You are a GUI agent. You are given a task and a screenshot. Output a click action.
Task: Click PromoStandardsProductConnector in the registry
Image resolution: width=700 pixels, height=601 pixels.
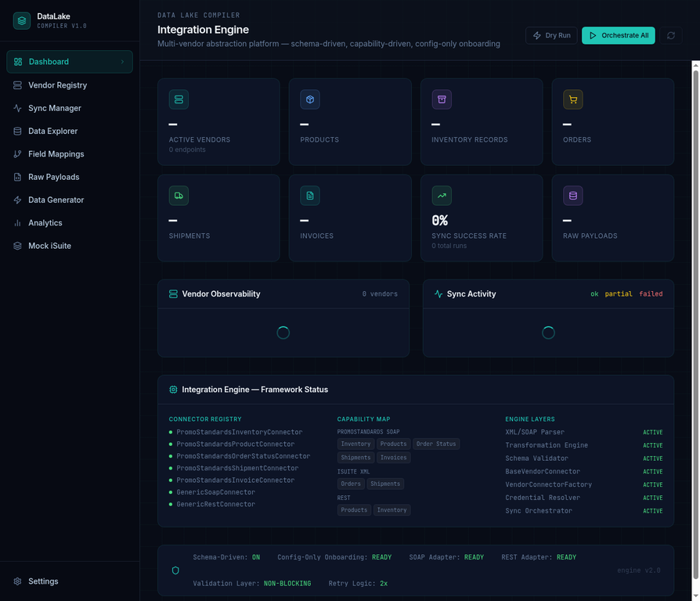[235, 444]
